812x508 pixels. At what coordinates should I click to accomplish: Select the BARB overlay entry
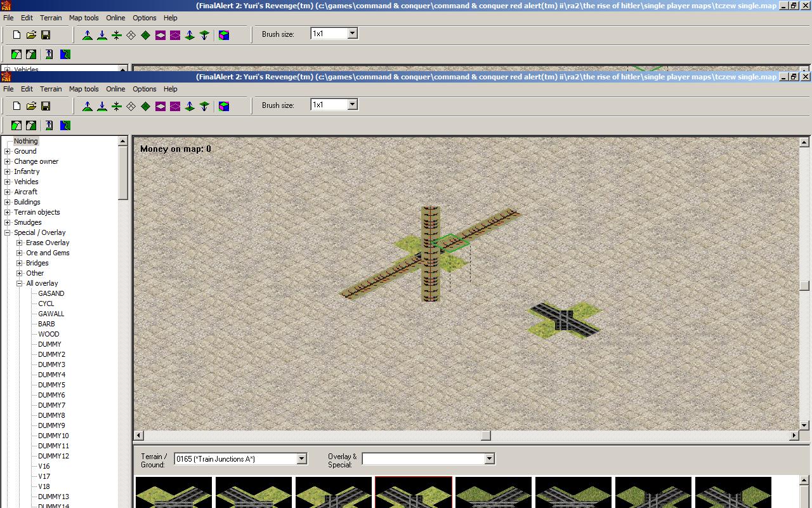pos(47,324)
